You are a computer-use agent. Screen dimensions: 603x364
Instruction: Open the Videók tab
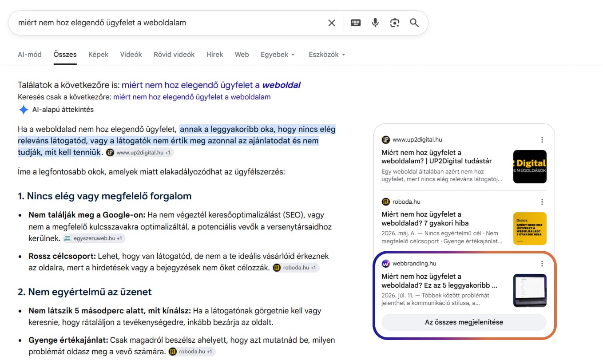(x=131, y=55)
